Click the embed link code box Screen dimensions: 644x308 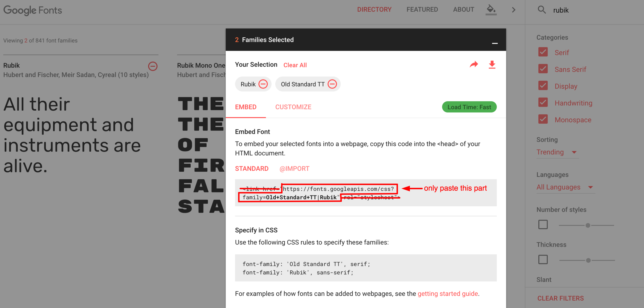[x=366, y=193]
